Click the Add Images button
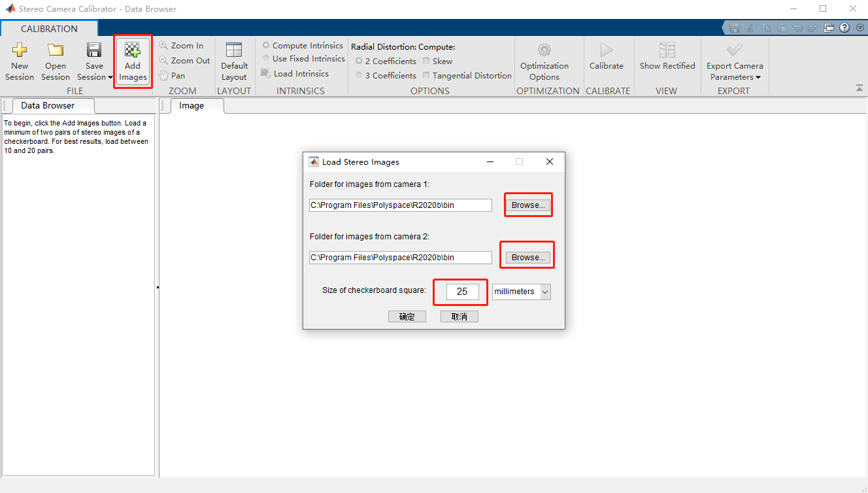 [133, 62]
